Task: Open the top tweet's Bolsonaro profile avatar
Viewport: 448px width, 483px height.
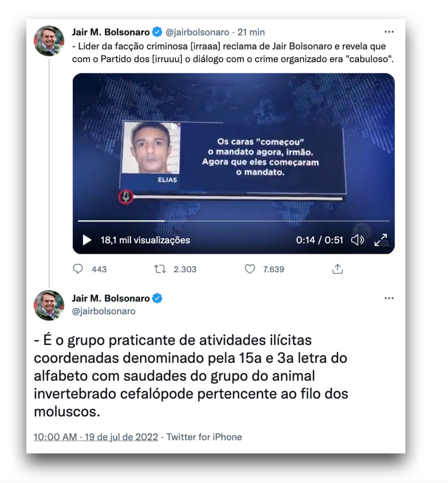Action: [49, 41]
